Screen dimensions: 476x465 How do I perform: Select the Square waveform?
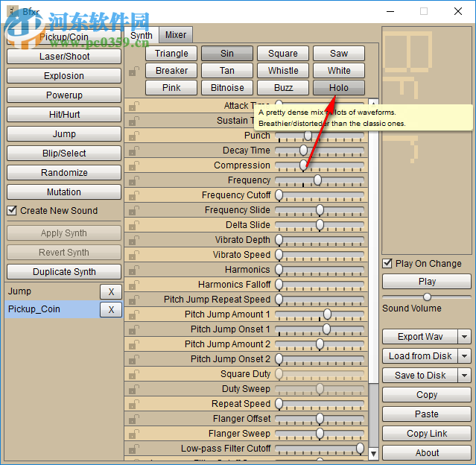tap(283, 54)
